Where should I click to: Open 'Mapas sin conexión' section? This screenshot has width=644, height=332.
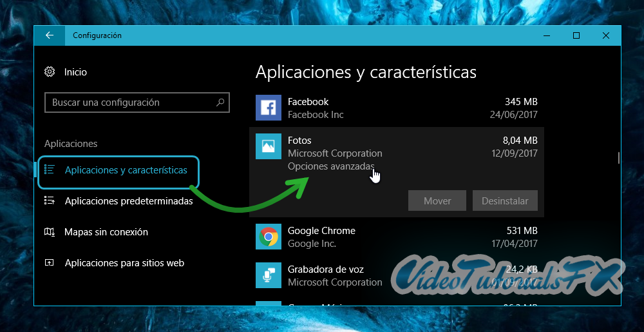[106, 232]
